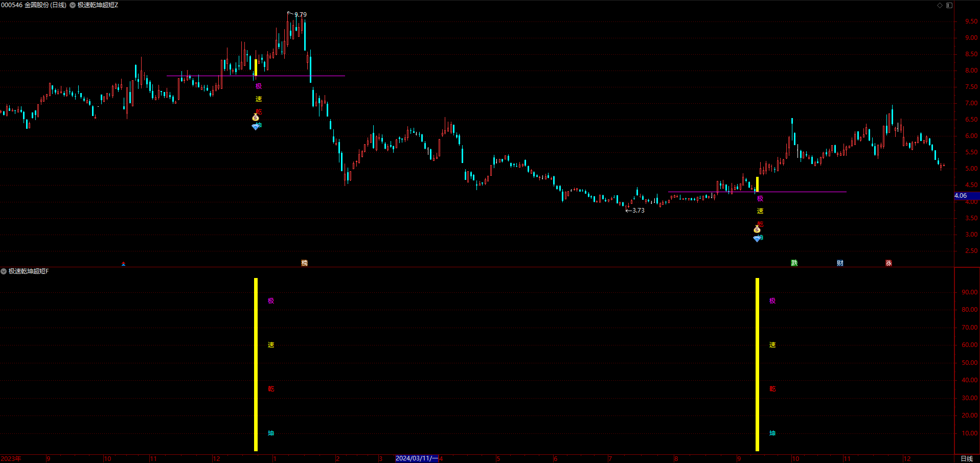This screenshot has height=463, width=980.
Task: Click the yellow 速 label beside left signal bar
Action: pyautogui.click(x=271, y=345)
